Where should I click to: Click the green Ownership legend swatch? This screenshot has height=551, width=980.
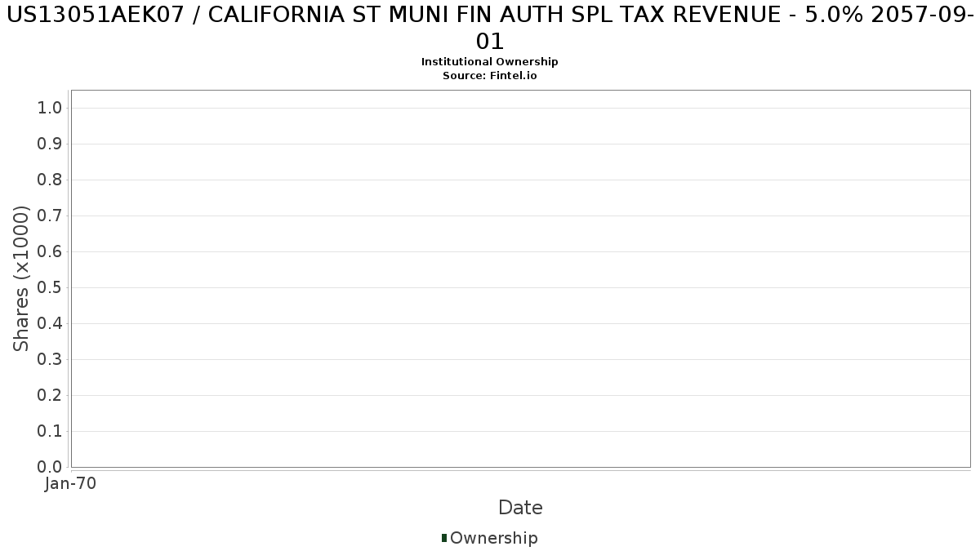444,538
